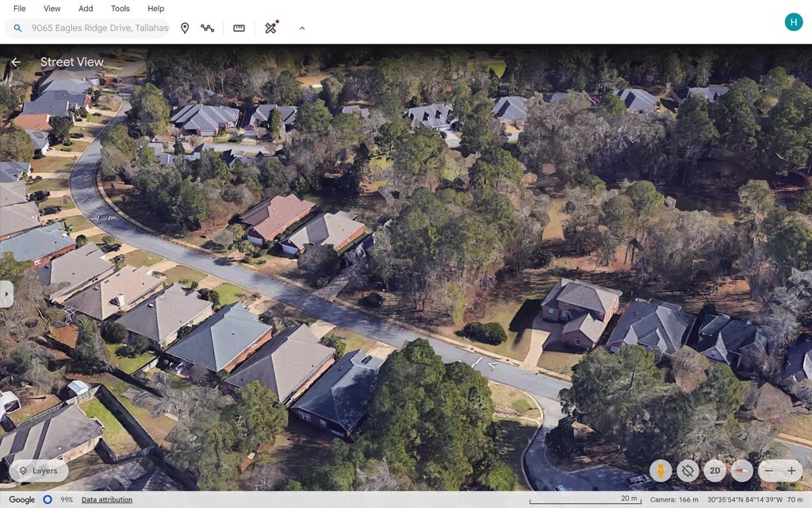Screen dimensions: 812x508
Task: Open the Layers panel
Action: click(x=38, y=471)
